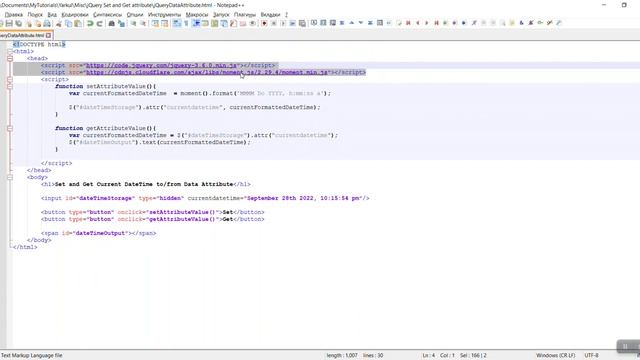Click the Zoom Out toolbar icon
640x360 pixels.
pyautogui.click(x=143, y=23)
